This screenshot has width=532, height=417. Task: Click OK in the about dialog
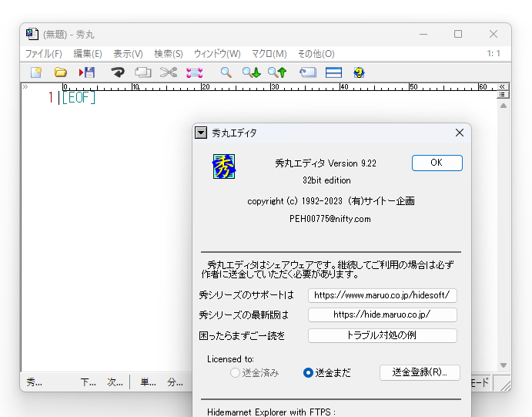(437, 163)
